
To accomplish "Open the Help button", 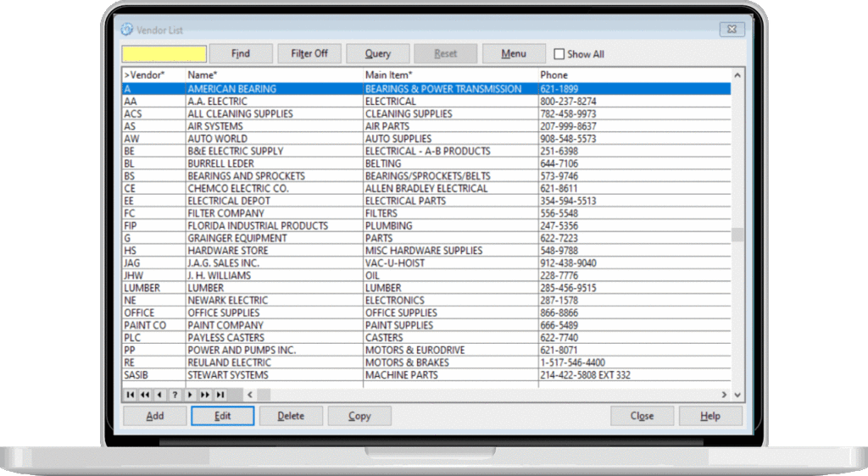I will click(710, 416).
